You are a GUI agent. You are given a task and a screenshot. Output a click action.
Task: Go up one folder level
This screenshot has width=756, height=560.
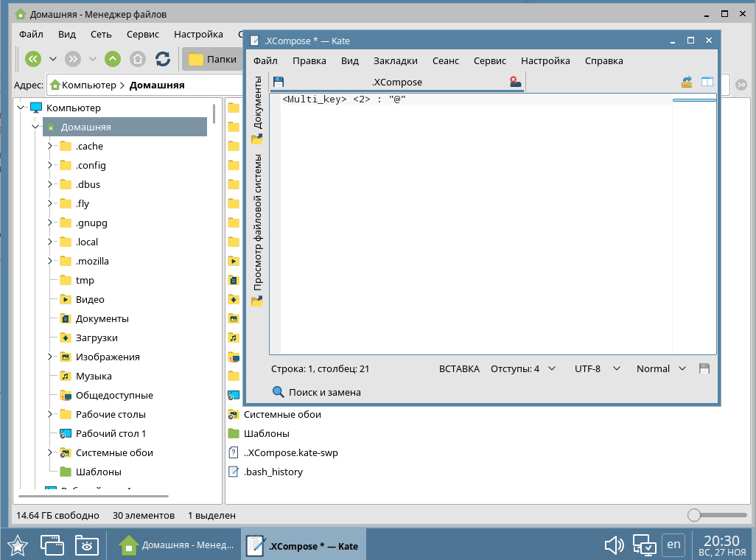[x=113, y=59]
